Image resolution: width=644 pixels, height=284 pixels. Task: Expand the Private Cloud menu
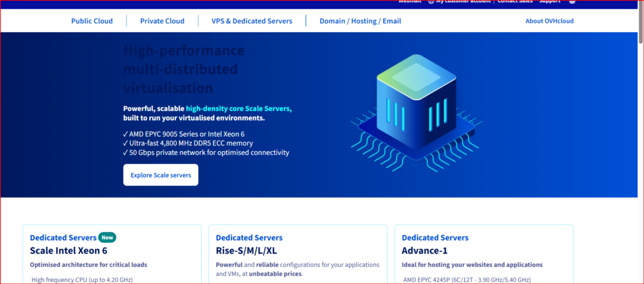click(x=162, y=21)
